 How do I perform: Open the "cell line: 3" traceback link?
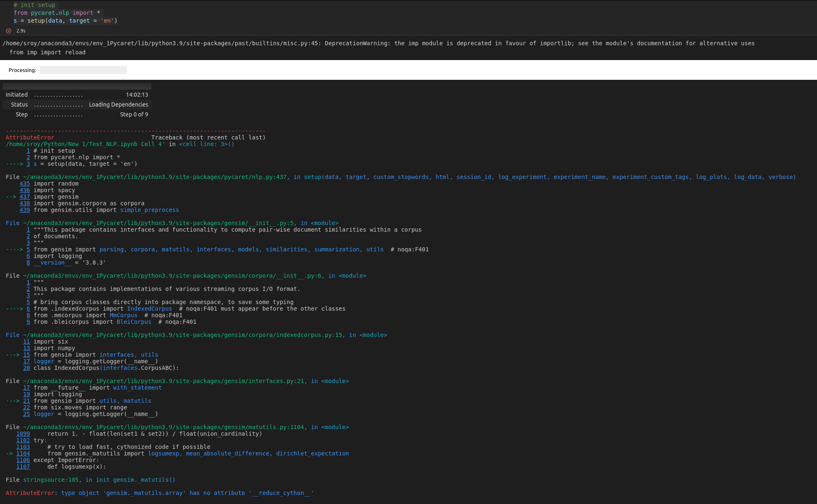click(204, 144)
